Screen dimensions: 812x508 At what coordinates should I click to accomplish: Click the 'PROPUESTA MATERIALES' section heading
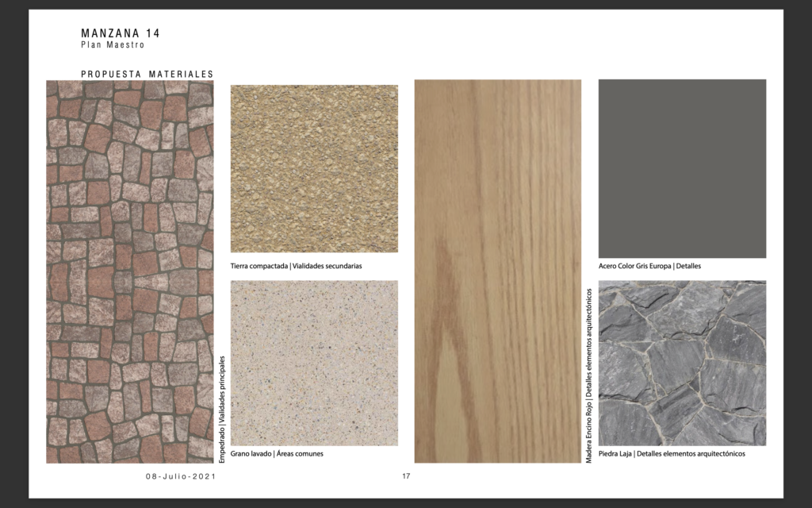[147, 74]
